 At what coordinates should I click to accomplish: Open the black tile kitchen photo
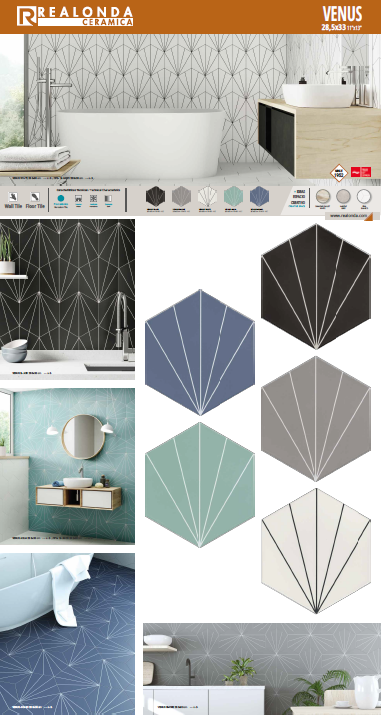point(67,299)
